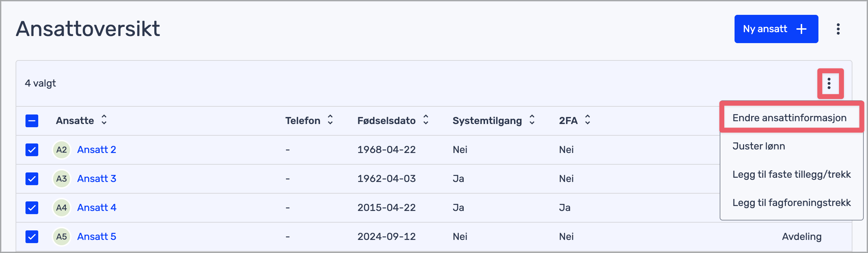
Task: Select Legg til fagforeningstrekk menu option
Action: coord(792,202)
